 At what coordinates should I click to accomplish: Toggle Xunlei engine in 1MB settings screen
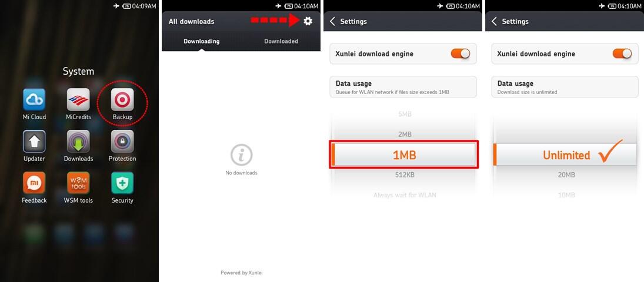pyautogui.click(x=461, y=54)
